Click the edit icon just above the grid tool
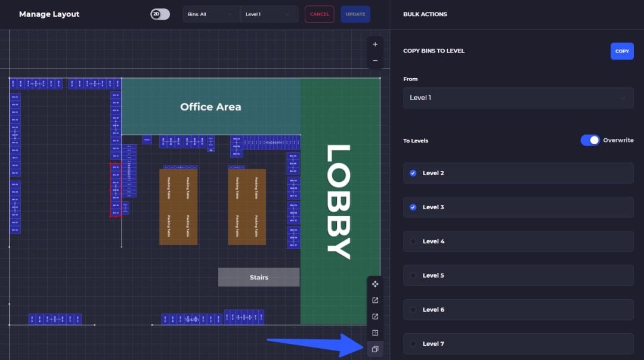644x360 pixels. tap(375, 316)
